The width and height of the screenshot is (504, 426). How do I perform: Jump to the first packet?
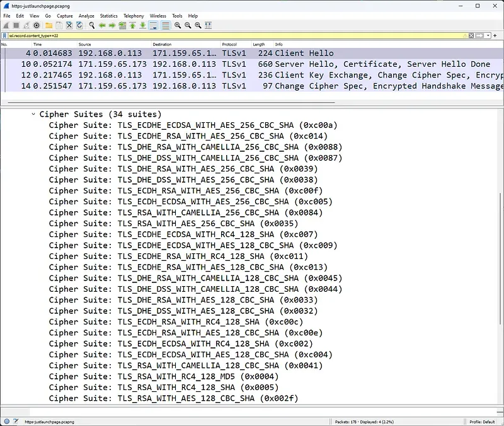coord(133,25)
